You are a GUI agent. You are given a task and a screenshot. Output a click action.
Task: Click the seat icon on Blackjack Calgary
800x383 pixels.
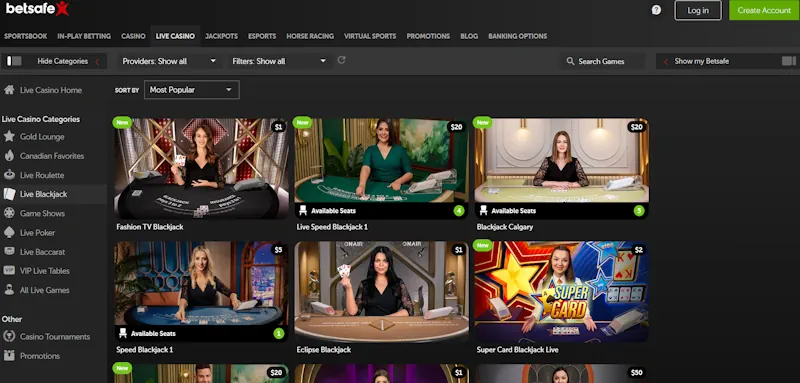pyautogui.click(x=484, y=211)
